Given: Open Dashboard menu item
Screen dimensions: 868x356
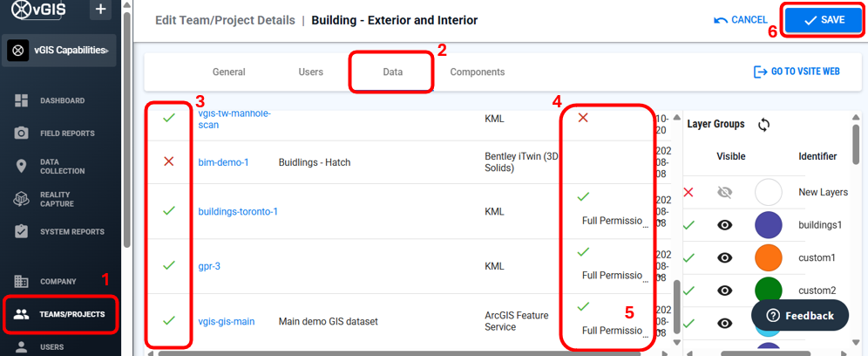Looking at the screenshot, I should 61,101.
